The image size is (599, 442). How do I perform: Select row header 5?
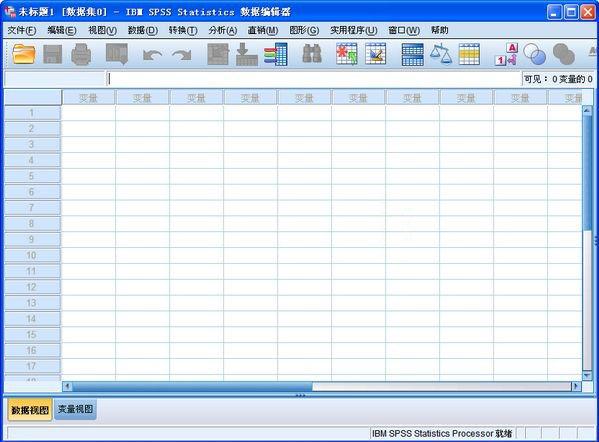point(32,176)
